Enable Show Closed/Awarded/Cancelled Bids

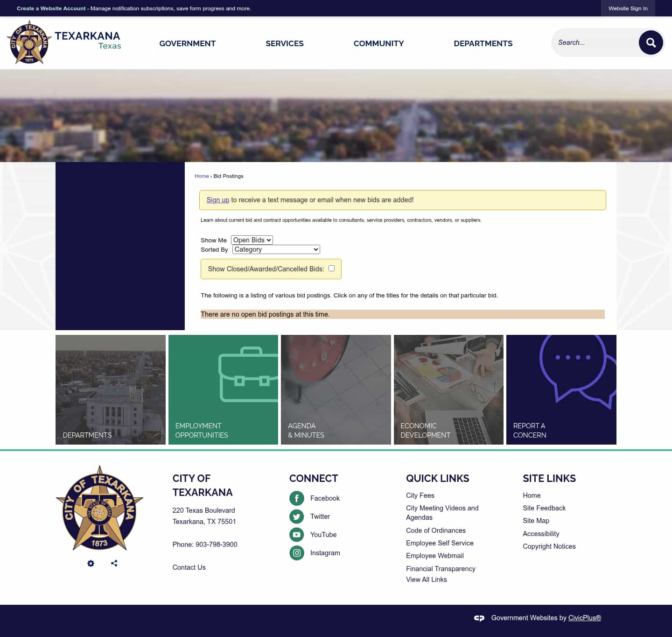coord(331,268)
